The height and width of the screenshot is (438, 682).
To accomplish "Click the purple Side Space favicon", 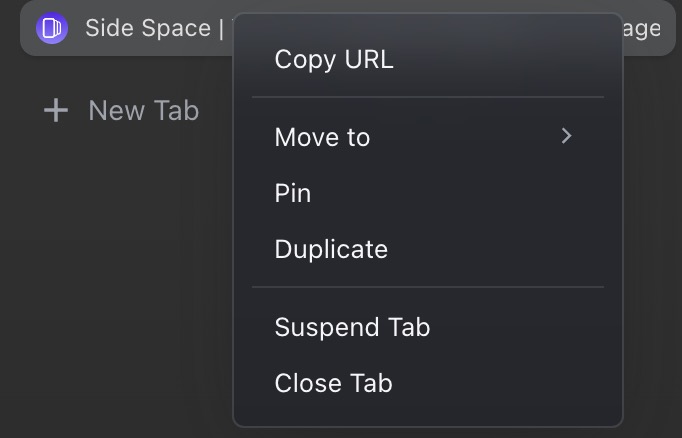I will [x=52, y=28].
